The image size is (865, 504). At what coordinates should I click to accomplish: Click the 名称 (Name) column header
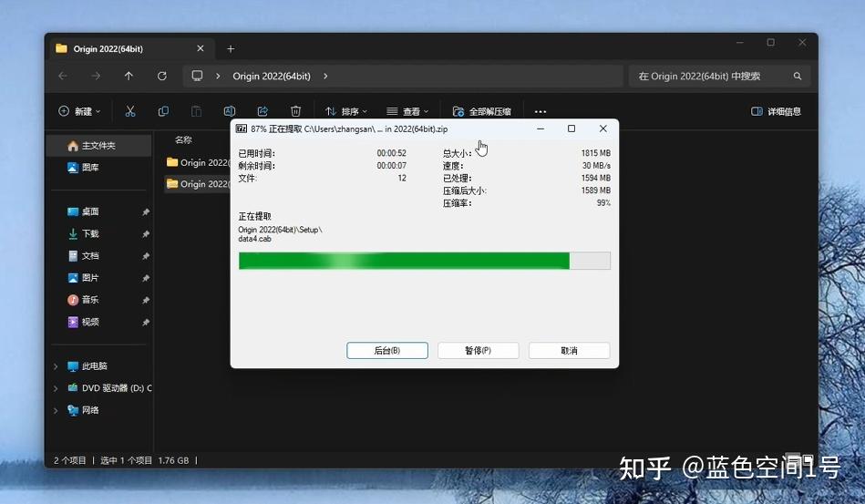click(183, 140)
